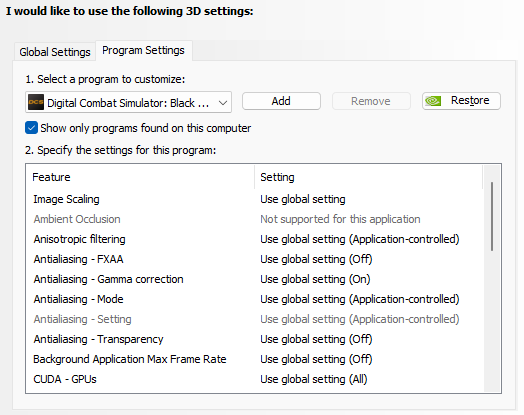This screenshot has width=524, height=415.
Task: Click the settings list vertical scrollbar thumb
Action: click(492, 216)
